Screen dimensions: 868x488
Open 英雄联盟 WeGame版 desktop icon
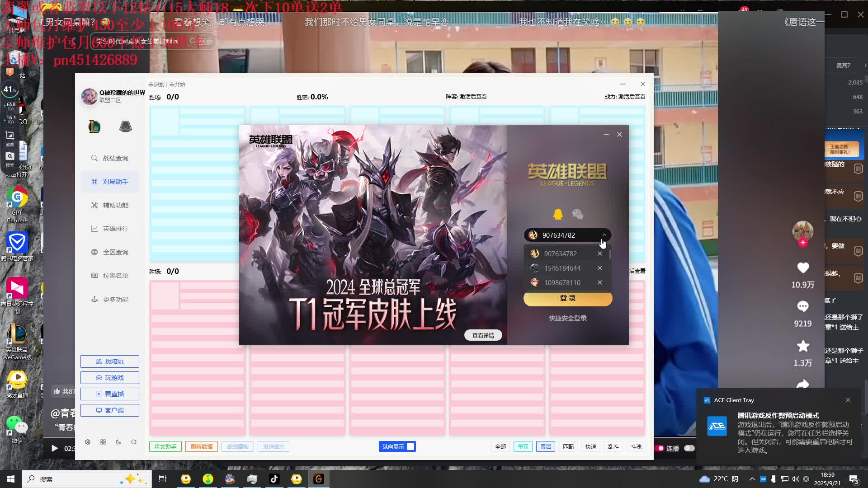point(17,341)
